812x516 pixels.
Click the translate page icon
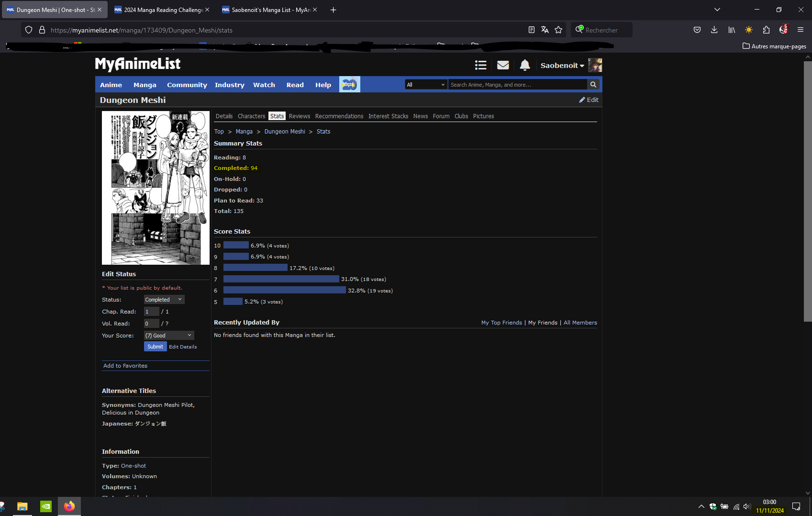click(545, 30)
